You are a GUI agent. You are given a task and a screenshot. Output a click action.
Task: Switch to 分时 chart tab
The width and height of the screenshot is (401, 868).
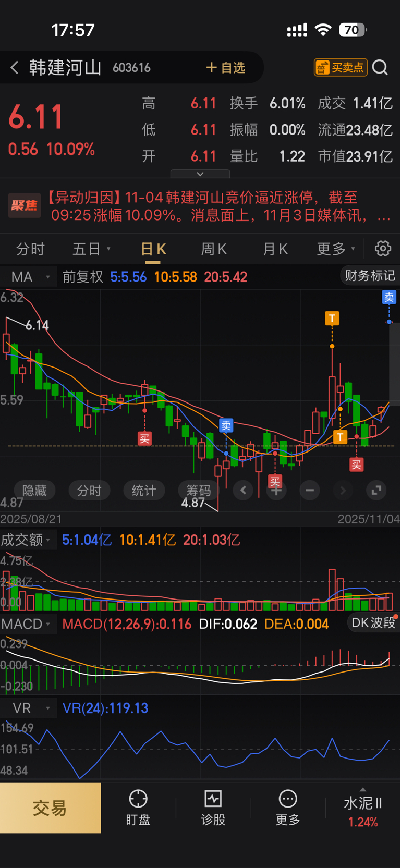(x=30, y=249)
